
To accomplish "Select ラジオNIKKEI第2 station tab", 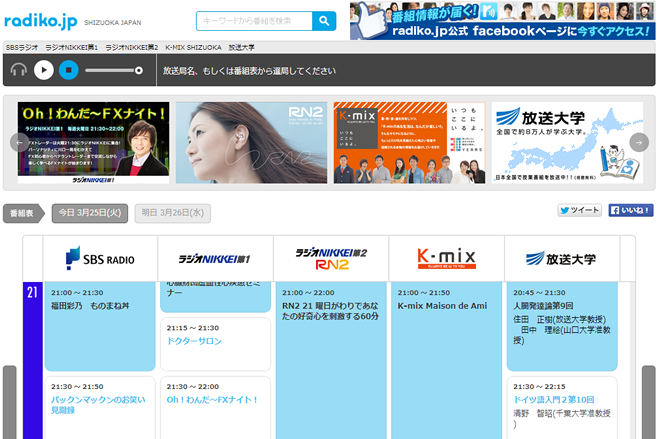I will point(132,47).
